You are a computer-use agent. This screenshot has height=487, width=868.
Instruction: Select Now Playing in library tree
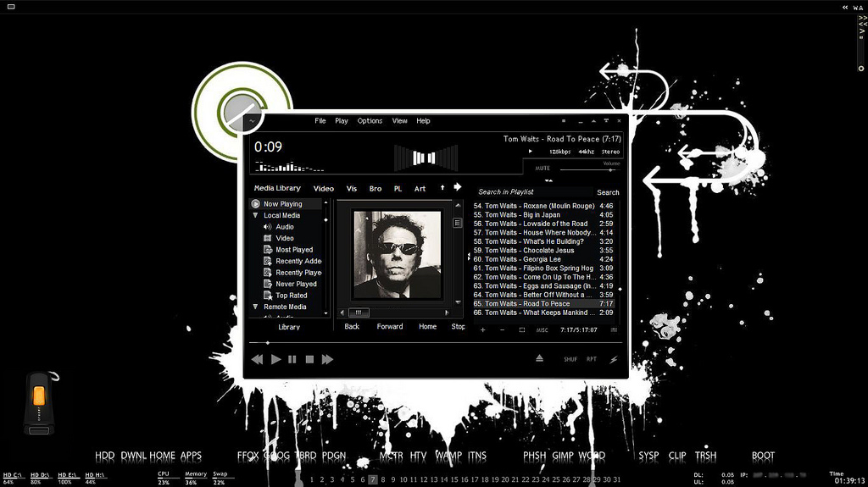coord(286,203)
